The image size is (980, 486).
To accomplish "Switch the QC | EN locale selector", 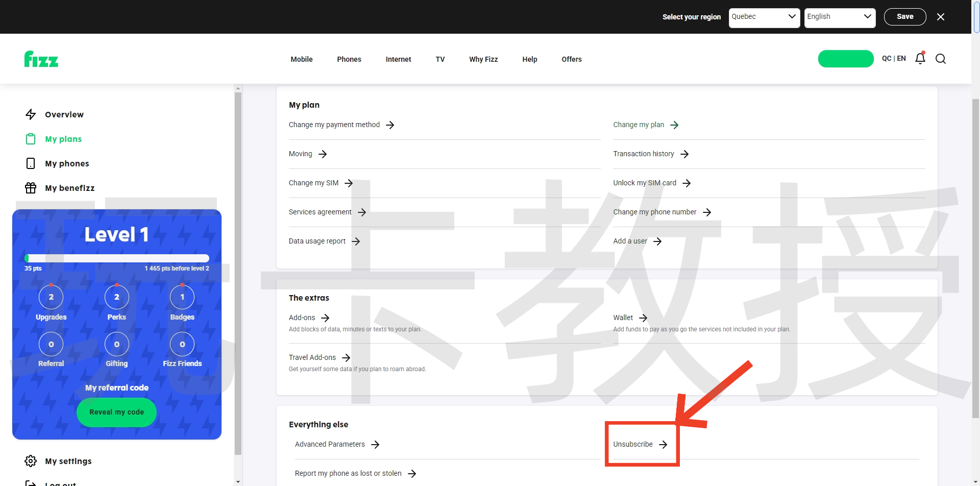I will (x=894, y=59).
